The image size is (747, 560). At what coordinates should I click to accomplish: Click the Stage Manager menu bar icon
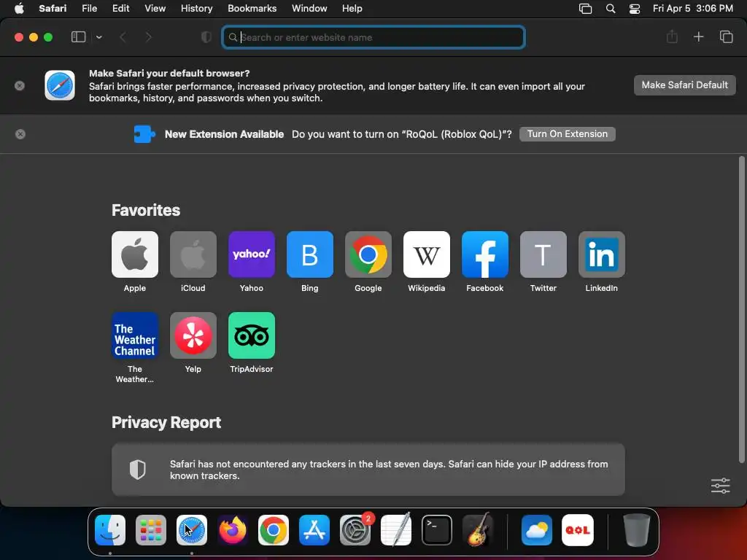(x=586, y=9)
